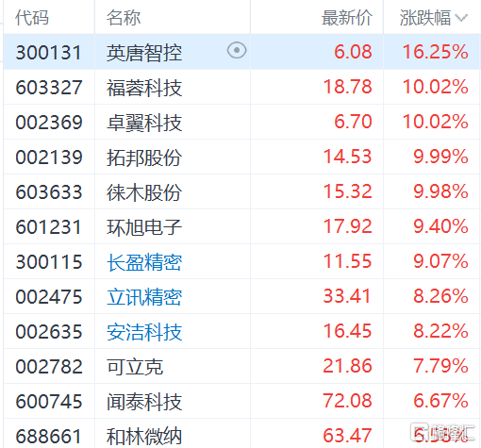Click 闻泰科技 latest price 72.08

pyautogui.click(x=347, y=401)
